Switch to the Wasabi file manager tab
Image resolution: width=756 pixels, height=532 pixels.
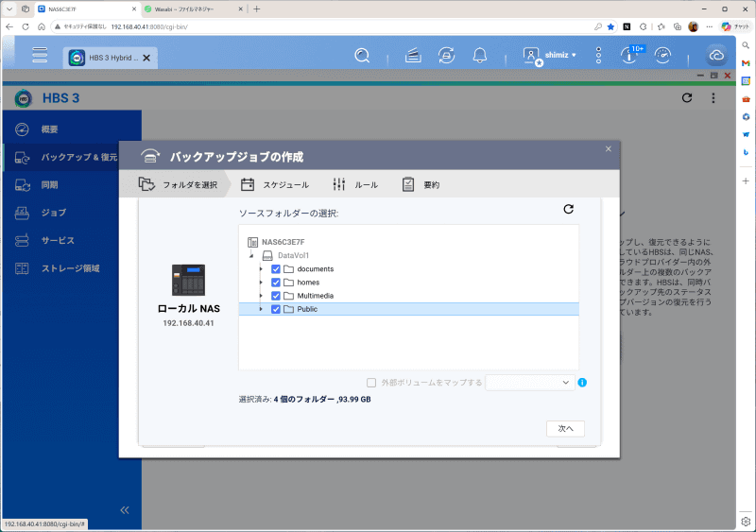(x=194, y=9)
